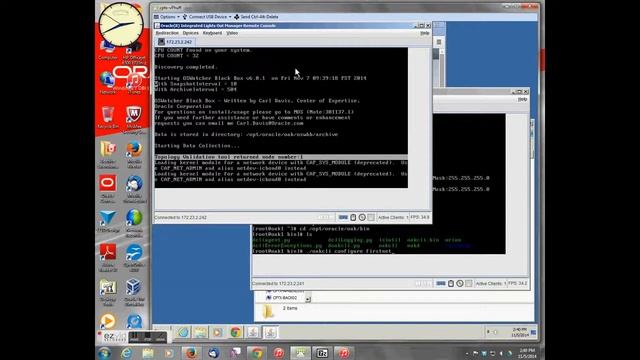The image size is (640, 360).
Task: Click mouse status icon in the 172.23.2.241 console
Action: (x=451, y=283)
